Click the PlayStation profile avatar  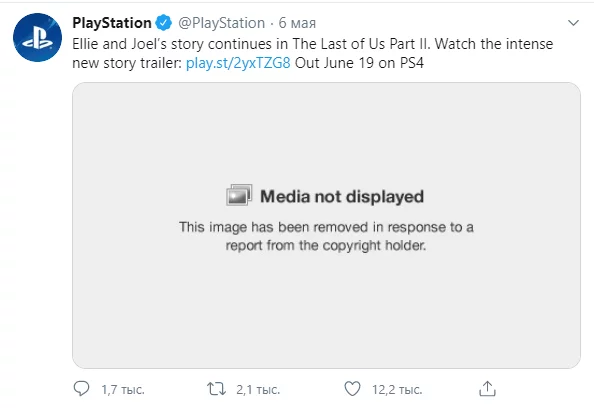pyautogui.click(x=37, y=38)
